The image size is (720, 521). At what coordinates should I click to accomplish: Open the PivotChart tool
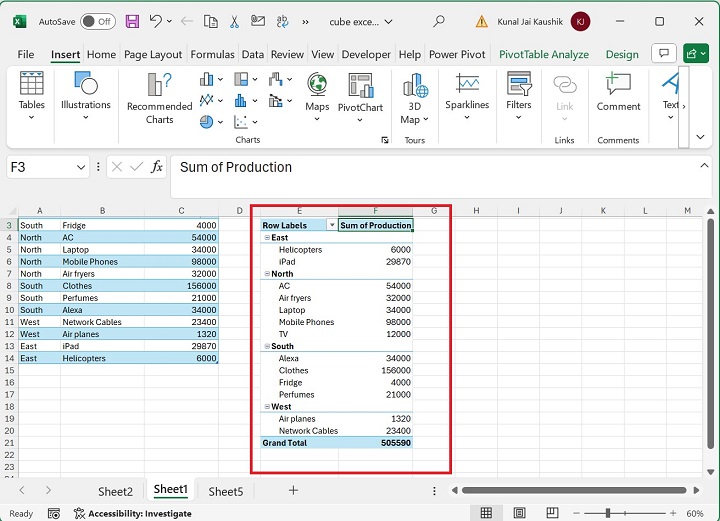360,93
